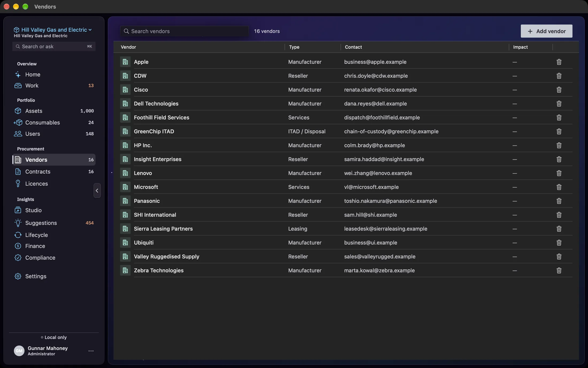Click the 16 vendors count label

(267, 31)
